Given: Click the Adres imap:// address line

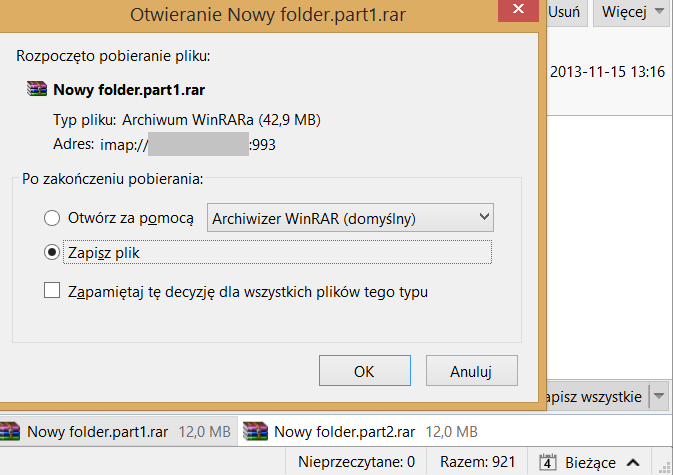Looking at the screenshot, I should coord(164,144).
